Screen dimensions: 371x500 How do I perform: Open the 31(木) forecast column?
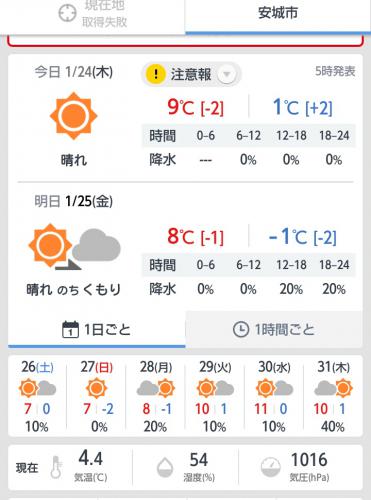click(333, 397)
